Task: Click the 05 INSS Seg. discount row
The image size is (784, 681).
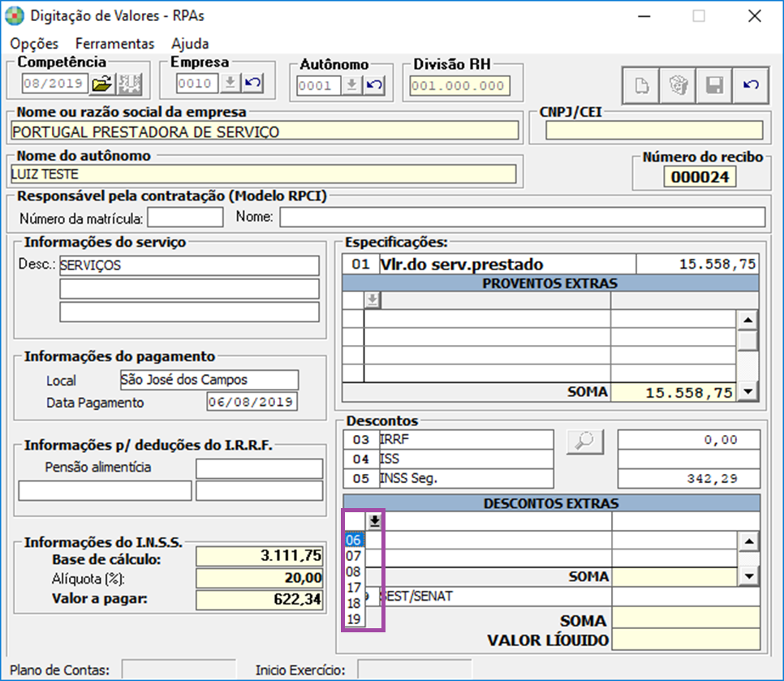Action: [x=449, y=479]
